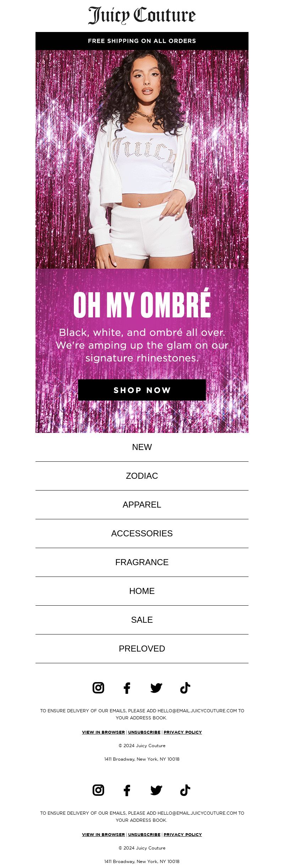
Task: Click the bottom-most TikTok icon
Action: [185, 790]
